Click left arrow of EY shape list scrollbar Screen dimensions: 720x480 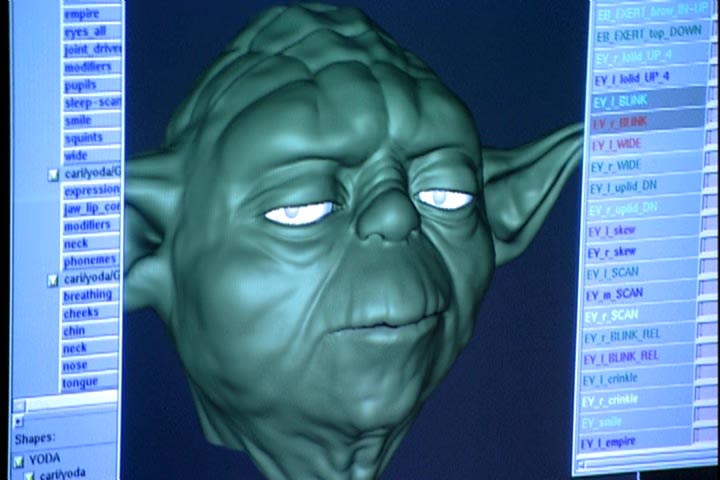582,467
